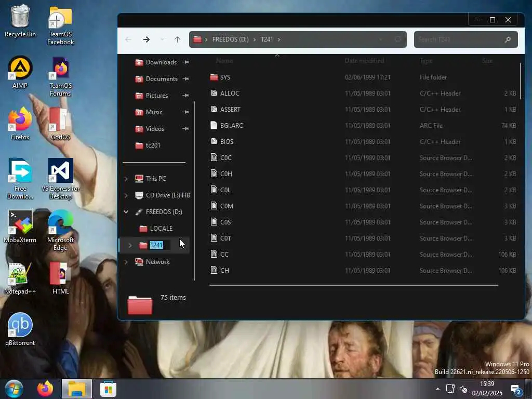Show hidden tray icons arrow

[437, 389]
